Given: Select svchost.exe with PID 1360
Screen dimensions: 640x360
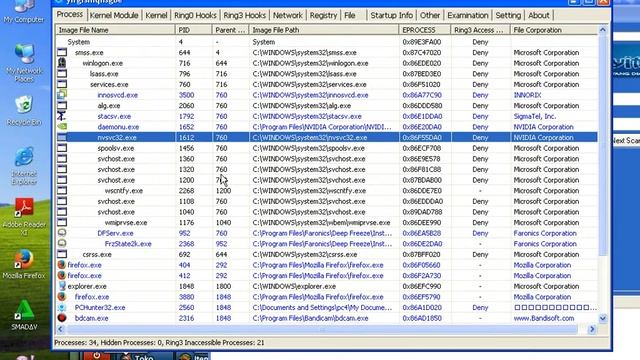Looking at the screenshot, I should tap(327, 158).
